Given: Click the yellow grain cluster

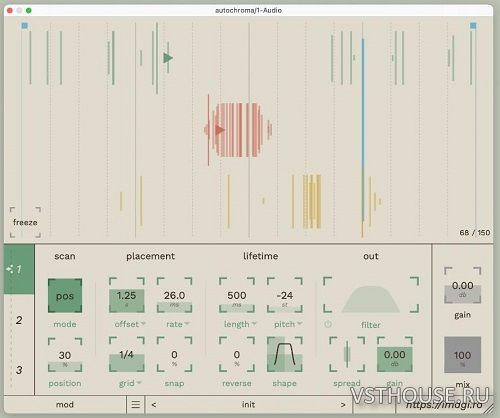Looking at the screenshot, I should pyautogui.click(x=312, y=201).
